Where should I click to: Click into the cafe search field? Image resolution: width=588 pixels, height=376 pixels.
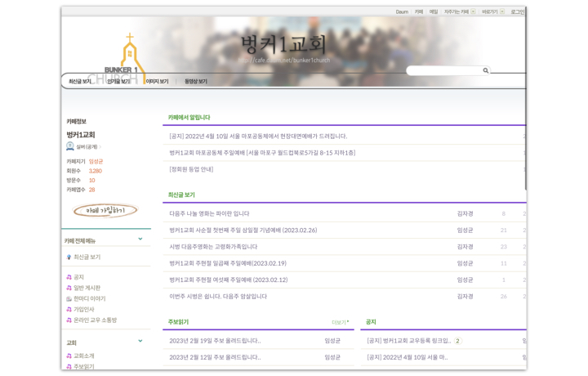pos(444,70)
